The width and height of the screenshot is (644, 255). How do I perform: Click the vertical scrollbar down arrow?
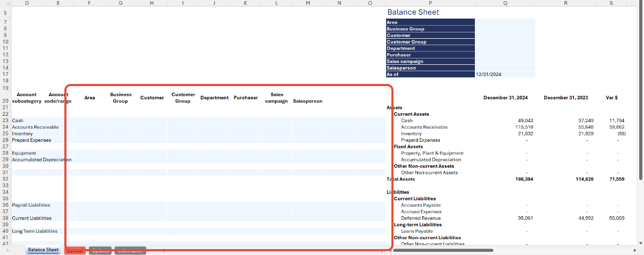point(640,242)
